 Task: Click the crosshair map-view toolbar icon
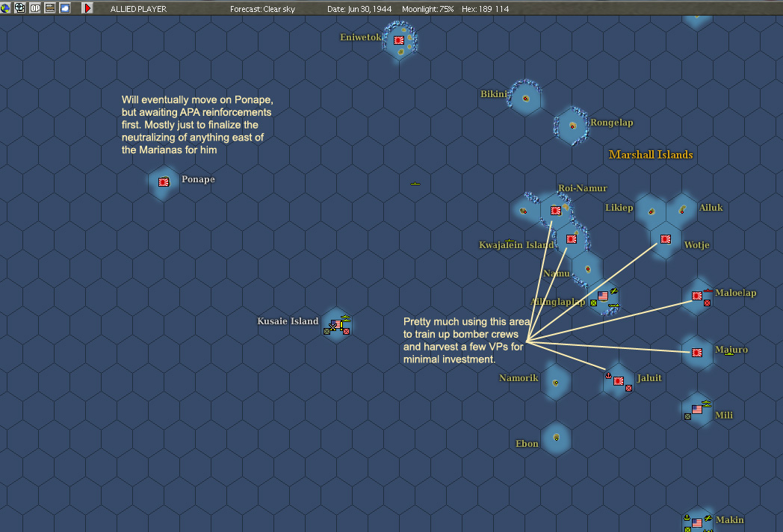20,8
